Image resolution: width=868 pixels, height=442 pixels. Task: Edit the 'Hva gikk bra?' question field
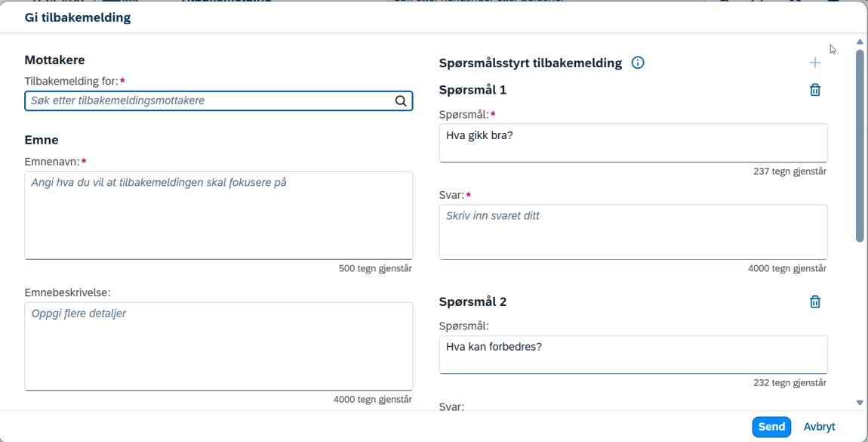pos(633,143)
